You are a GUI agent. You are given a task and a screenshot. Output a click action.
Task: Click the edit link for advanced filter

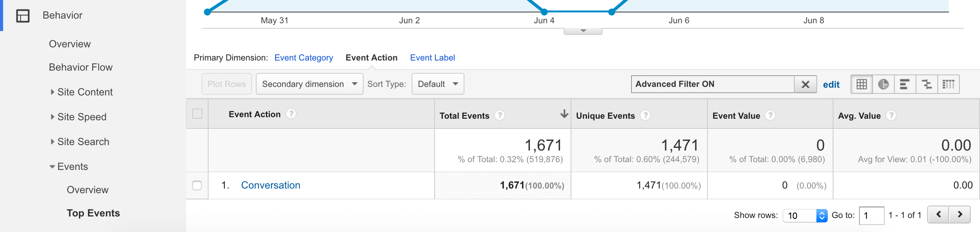[831, 85]
